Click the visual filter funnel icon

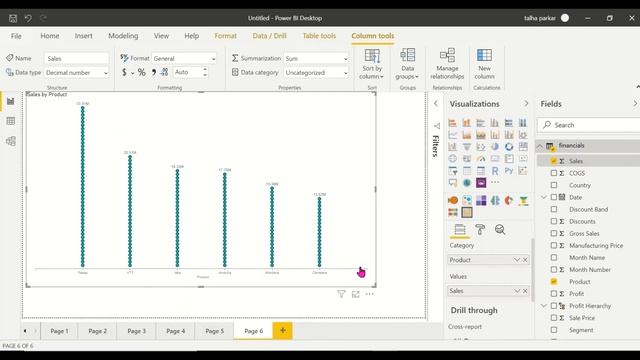tap(341, 294)
